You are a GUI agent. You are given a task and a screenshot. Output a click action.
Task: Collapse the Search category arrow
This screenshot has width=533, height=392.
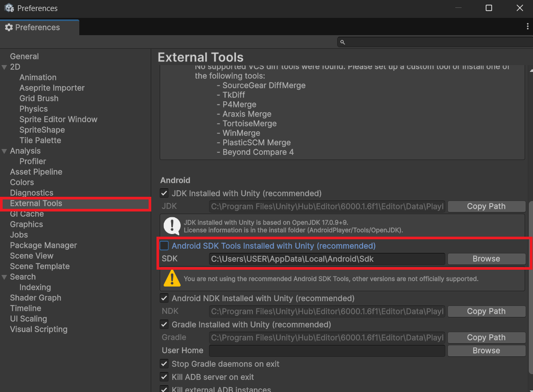coord(4,277)
